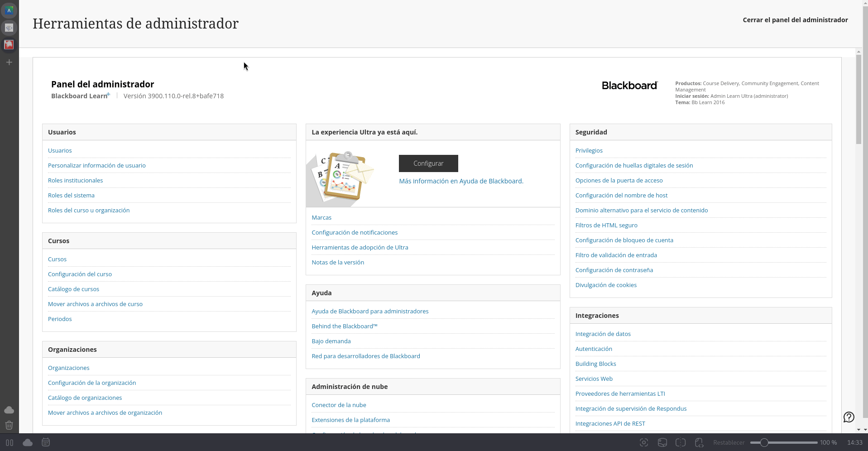Open the Roles institucionales link
The image size is (868, 451).
point(75,180)
